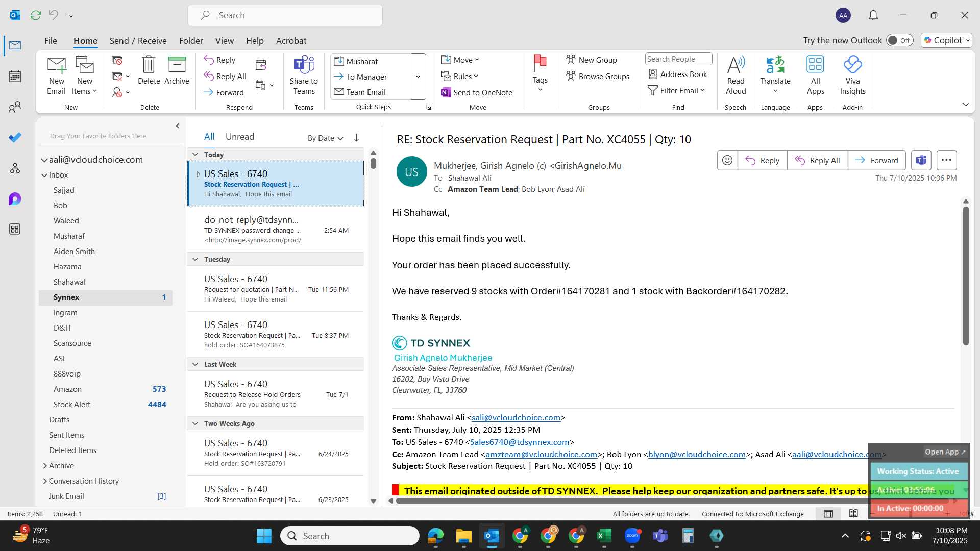
Task: Reverse the sort order arrow in message list
Action: 356,138
